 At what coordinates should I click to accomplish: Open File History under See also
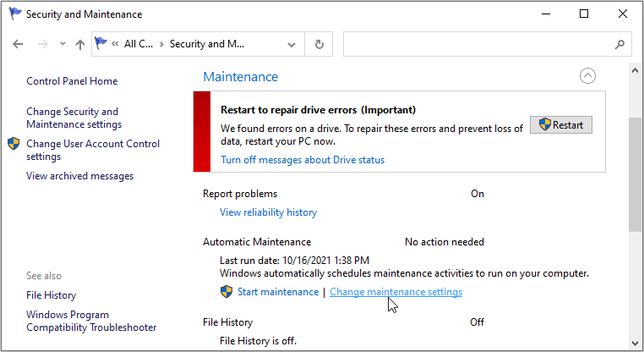[x=51, y=295]
